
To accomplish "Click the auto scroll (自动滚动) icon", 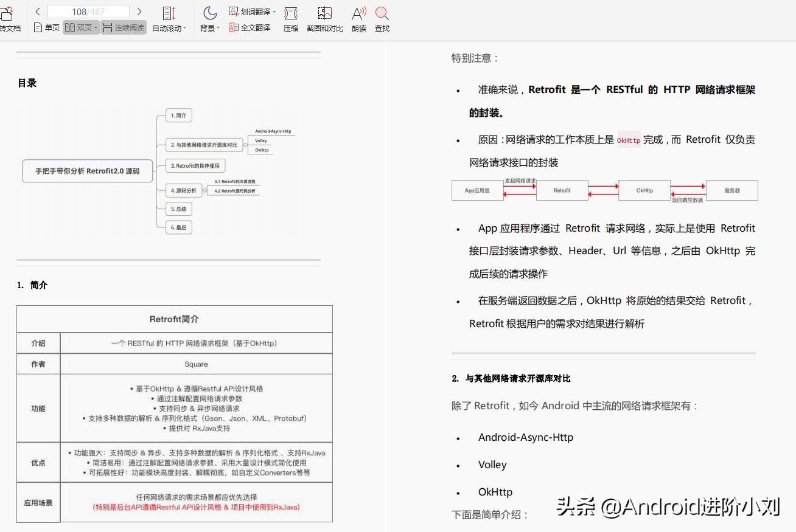I will tap(169, 13).
